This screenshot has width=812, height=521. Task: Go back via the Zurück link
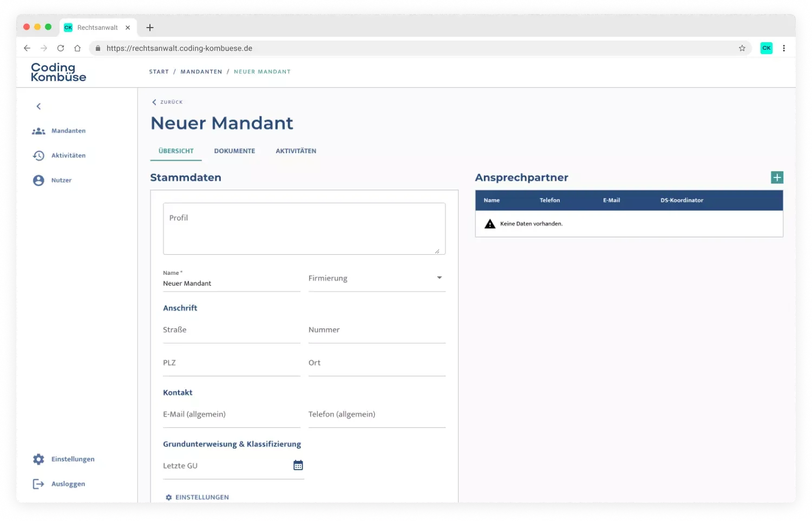coord(168,102)
